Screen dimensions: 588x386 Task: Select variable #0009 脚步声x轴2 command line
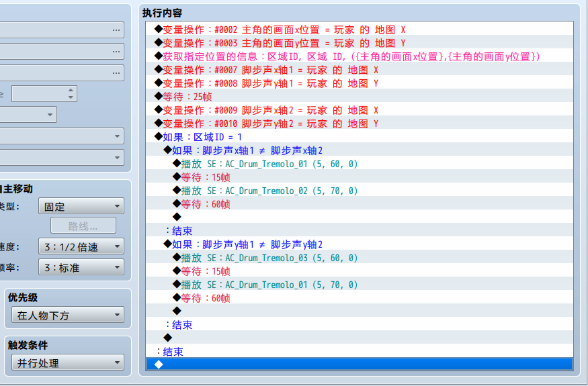tap(360, 110)
